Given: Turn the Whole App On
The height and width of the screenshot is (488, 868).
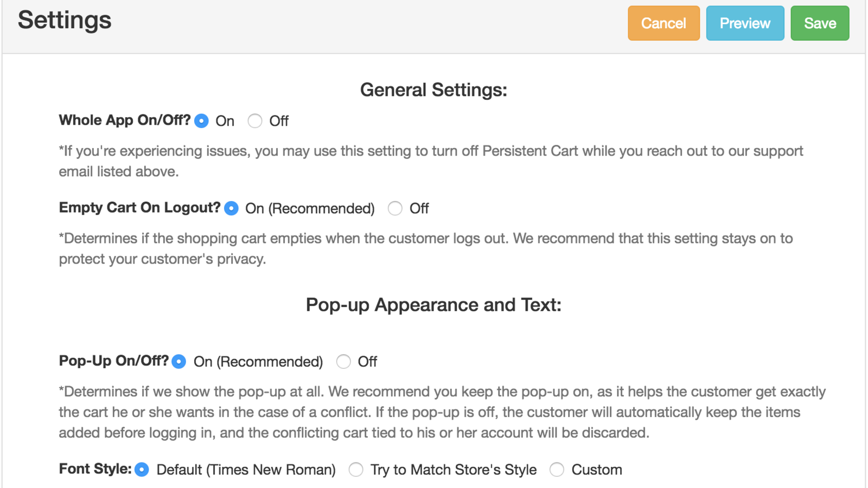Looking at the screenshot, I should [x=201, y=121].
